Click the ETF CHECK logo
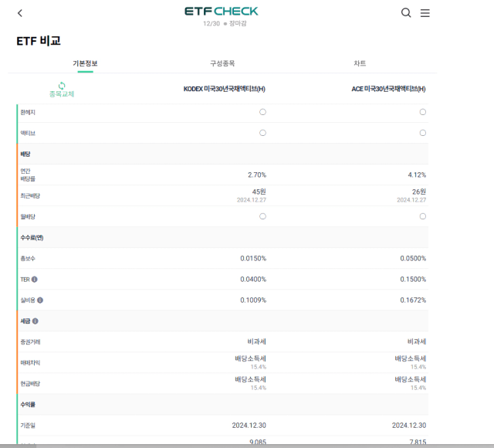 click(222, 12)
